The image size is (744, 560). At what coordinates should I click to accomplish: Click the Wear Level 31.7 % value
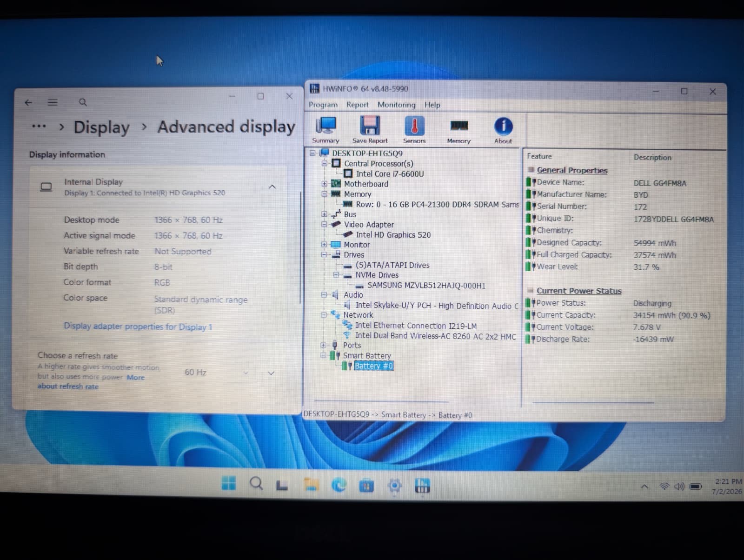coord(646,267)
